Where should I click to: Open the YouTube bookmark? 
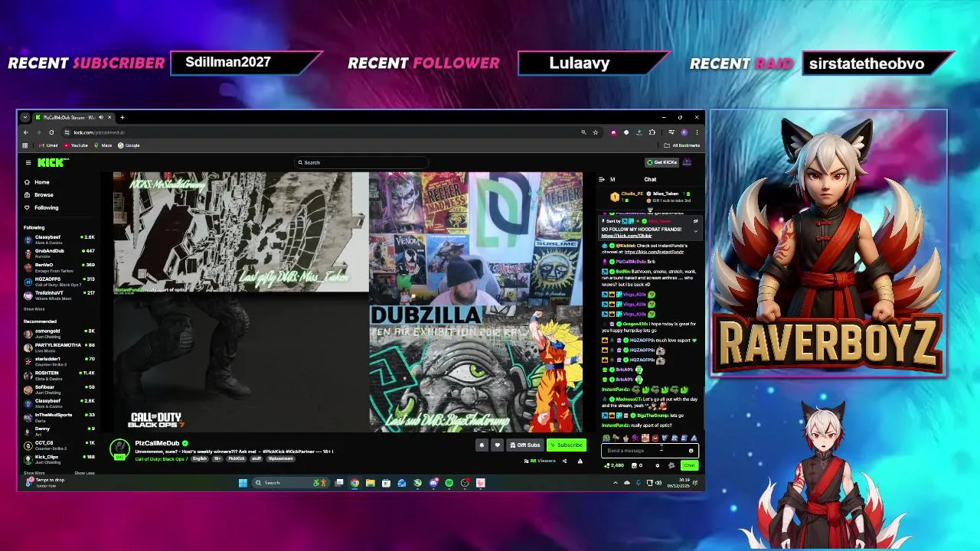[x=76, y=145]
